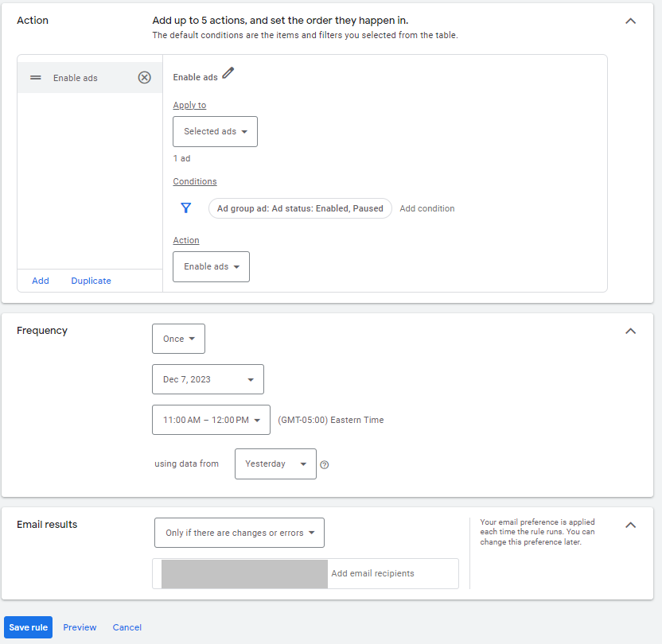
Task: Open the Ad status condition chip
Action: (x=300, y=208)
